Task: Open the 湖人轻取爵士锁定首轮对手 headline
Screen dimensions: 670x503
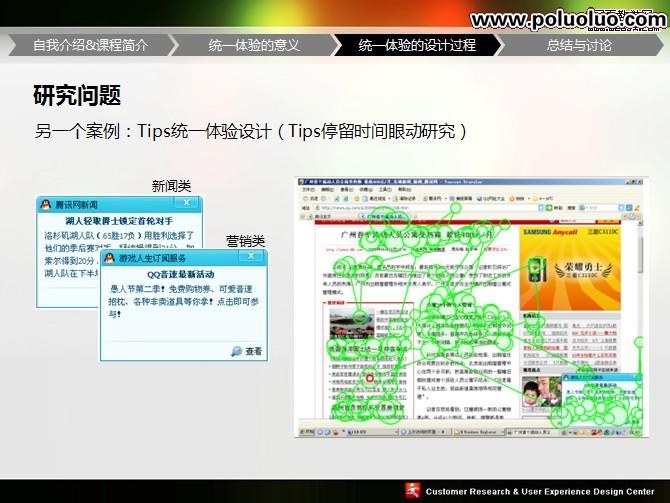Action: tap(119, 221)
